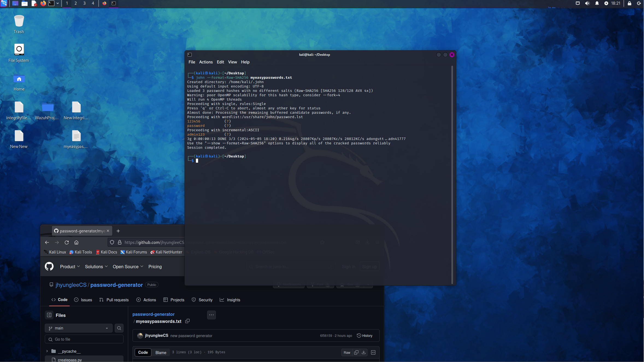644x362 pixels.
Task: Click the Go to file field
Action: point(84,339)
